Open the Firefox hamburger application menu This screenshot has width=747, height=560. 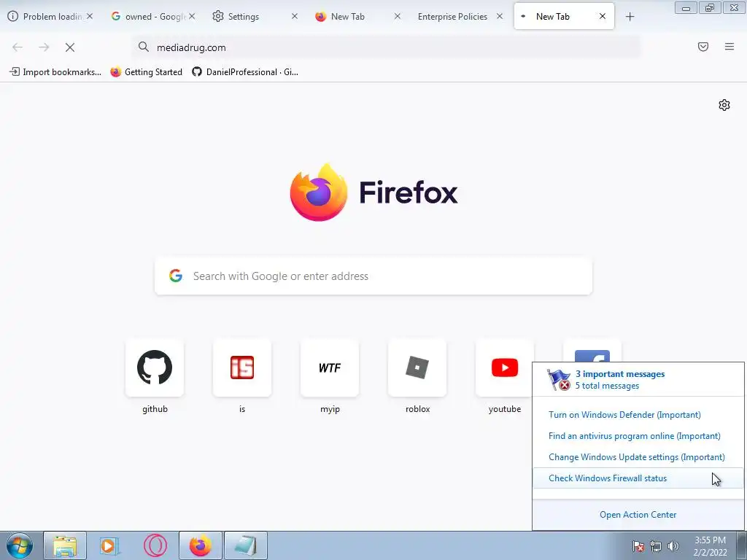point(729,47)
